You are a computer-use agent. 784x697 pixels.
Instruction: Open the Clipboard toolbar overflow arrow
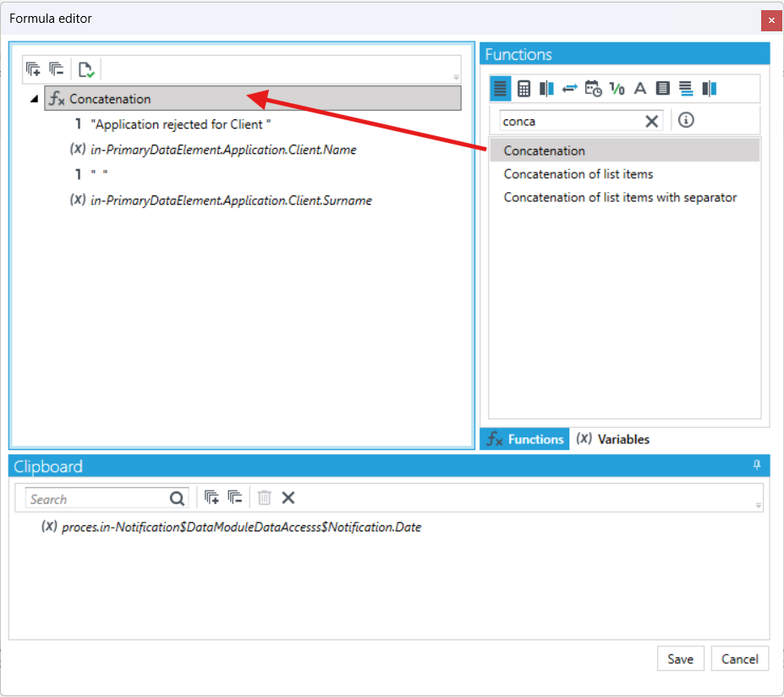tap(759, 506)
